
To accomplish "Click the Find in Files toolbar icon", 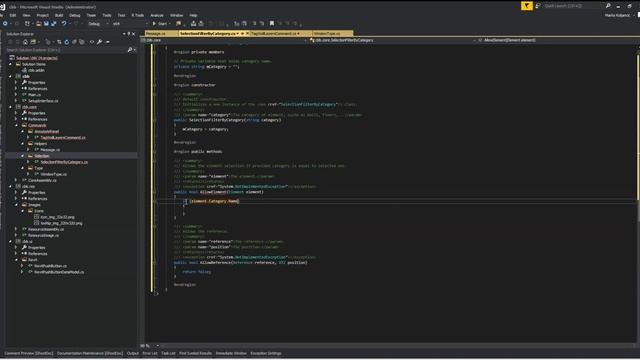I will coord(178,24).
